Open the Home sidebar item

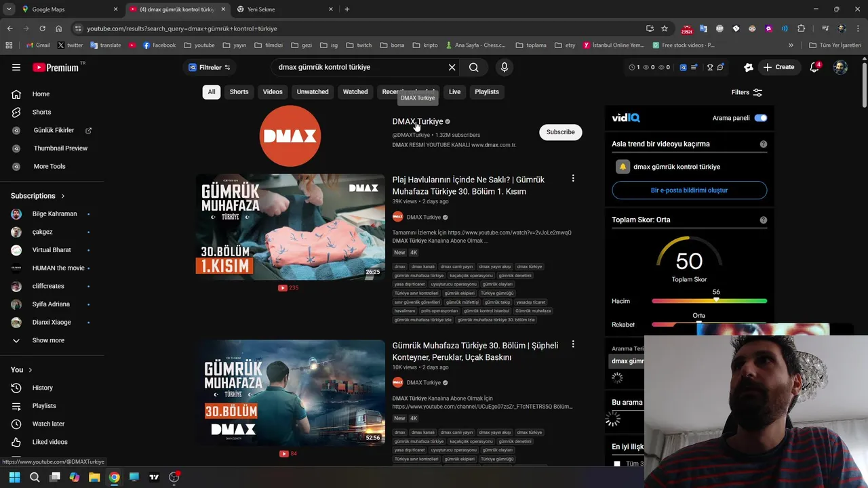pyautogui.click(x=52, y=94)
